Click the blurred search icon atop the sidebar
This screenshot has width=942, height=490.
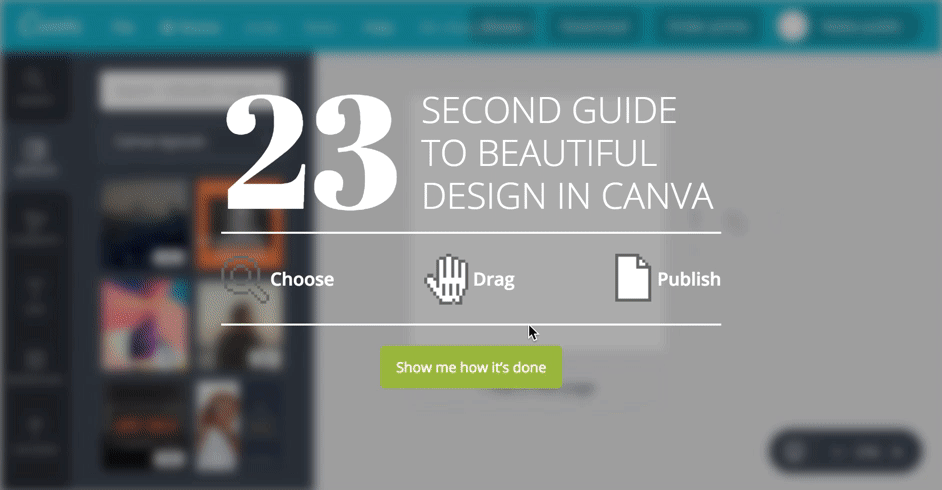(x=35, y=86)
